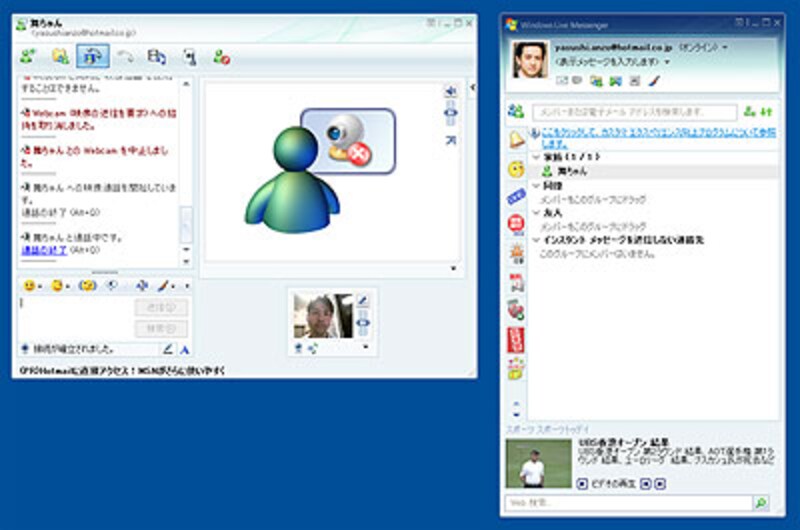Click the add contact icon beside the search field

(749, 111)
